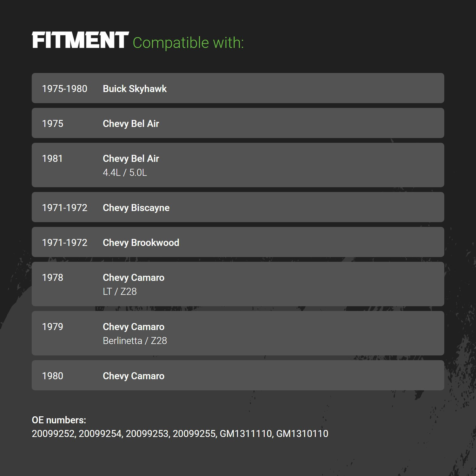Select the Chevy Biscayne row
The width and height of the screenshot is (476, 476).
238,207
